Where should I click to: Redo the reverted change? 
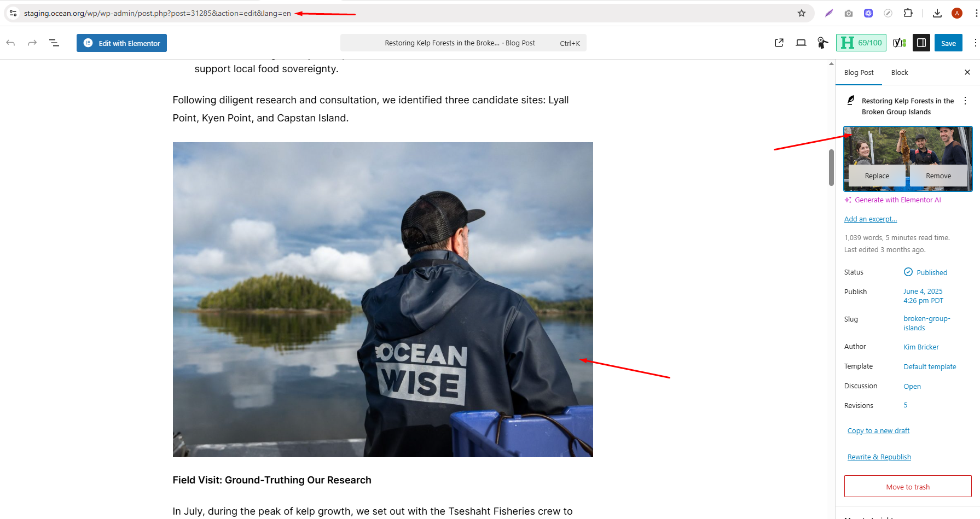point(32,43)
